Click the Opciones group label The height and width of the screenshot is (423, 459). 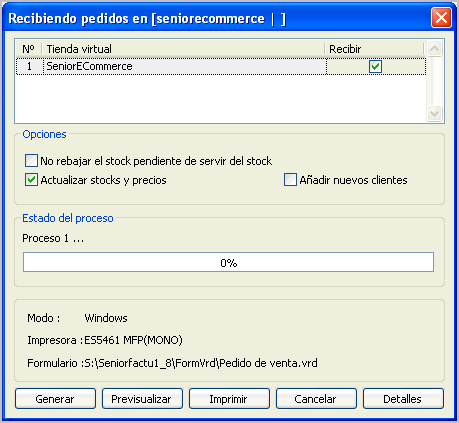[44, 134]
